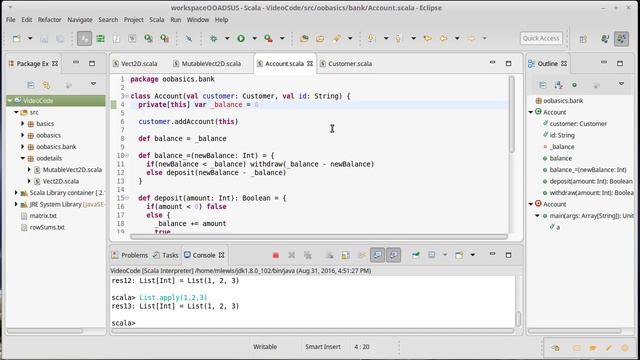Click the Run External Tools icon

(269, 38)
